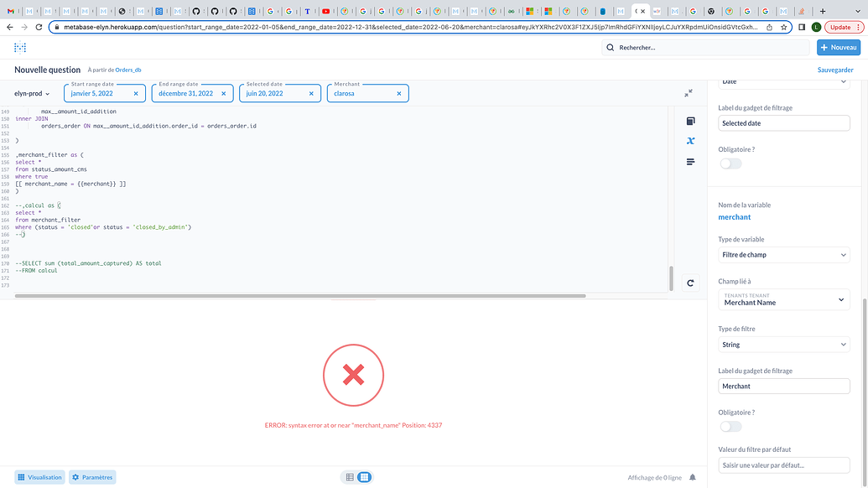Select the Visualisation tab
Viewport: 868px width, 488px height.
pyautogui.click(x=39, y=476)
